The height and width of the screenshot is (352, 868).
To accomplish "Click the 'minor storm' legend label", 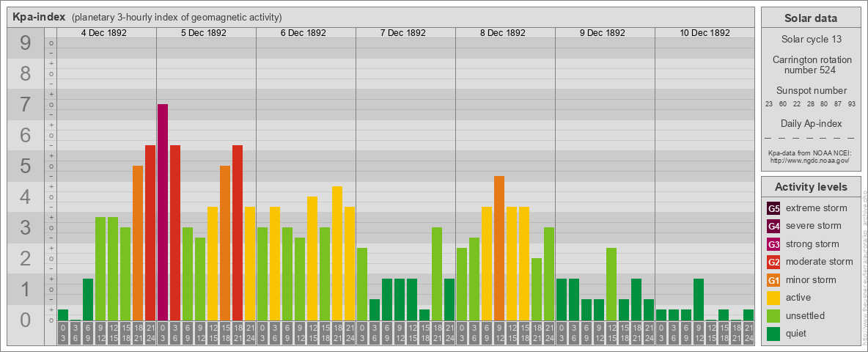I will click(x=811, y=279).
